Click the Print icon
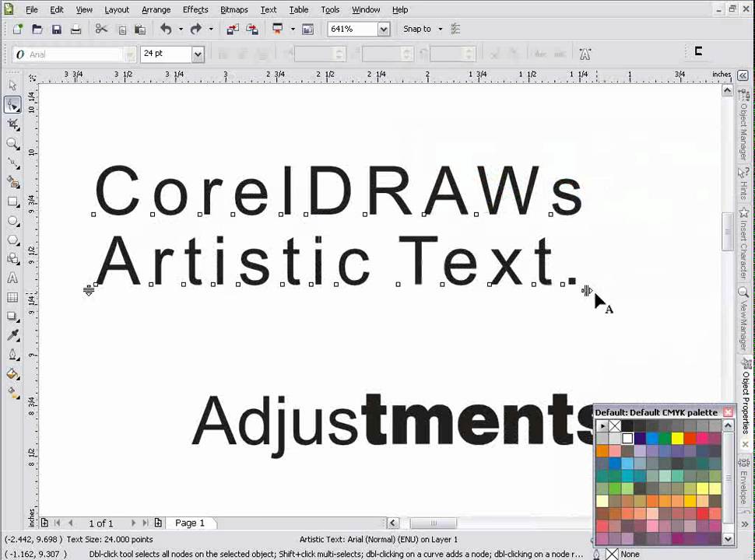The image size is (755, 560). click(75, 29)
